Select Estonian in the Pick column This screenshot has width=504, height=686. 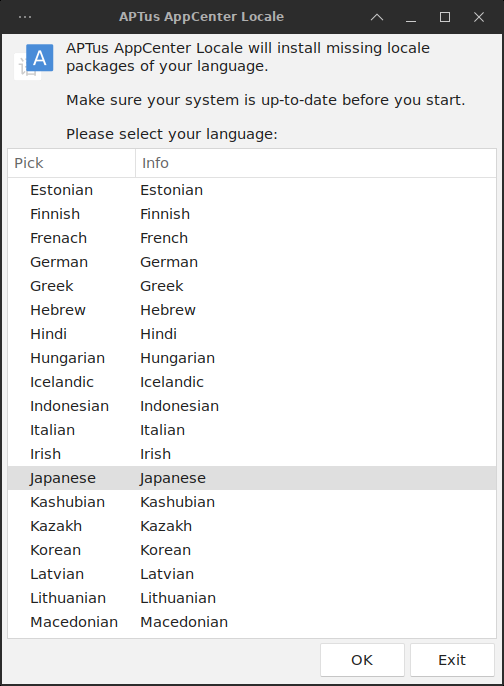pos(62,190)
